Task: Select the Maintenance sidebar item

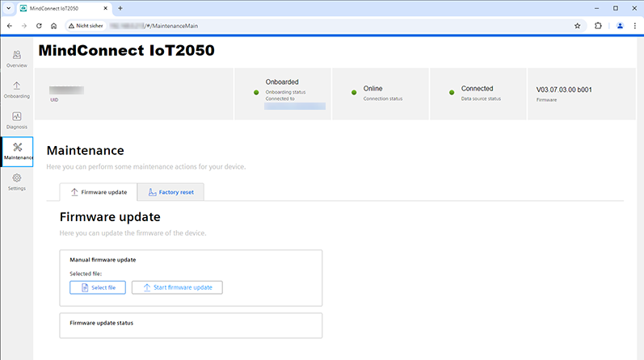Action: (x=17, y=152)
